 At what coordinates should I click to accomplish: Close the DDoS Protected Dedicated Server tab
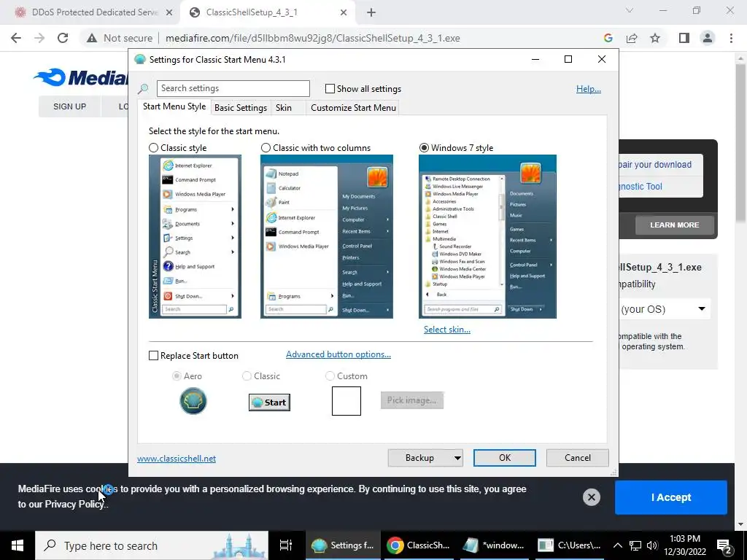coord(169,12)
